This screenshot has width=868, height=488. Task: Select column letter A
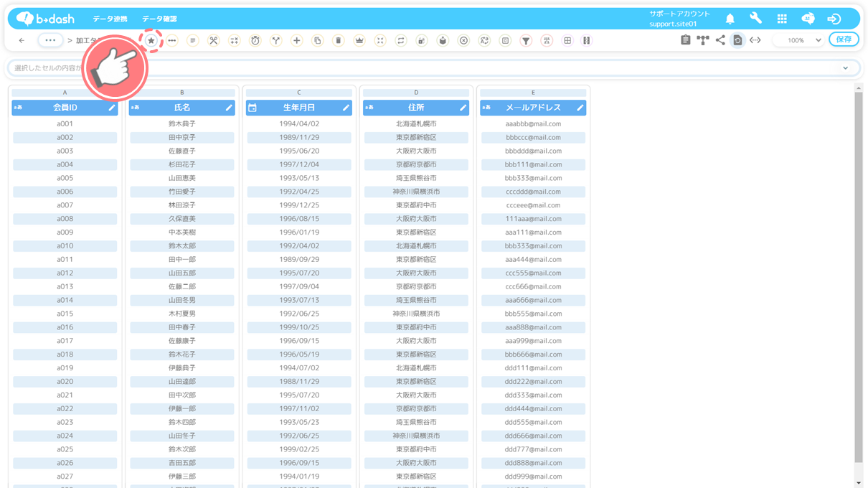tap(65, 93)
